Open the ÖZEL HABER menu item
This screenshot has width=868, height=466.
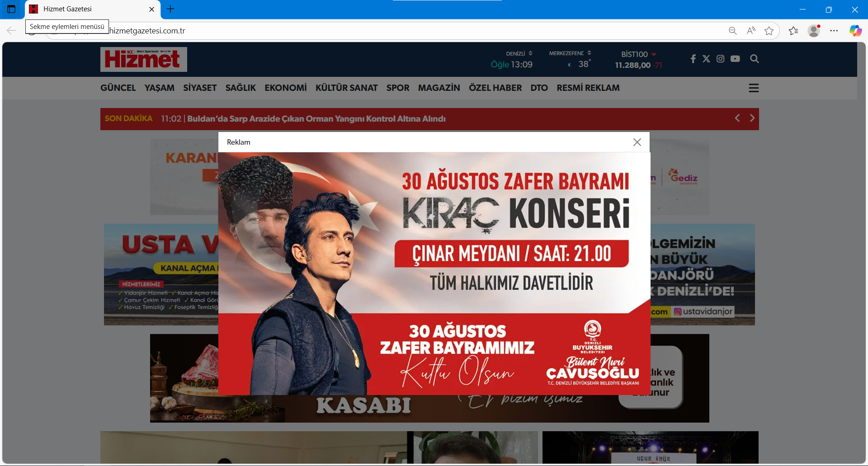coord(495,88)
